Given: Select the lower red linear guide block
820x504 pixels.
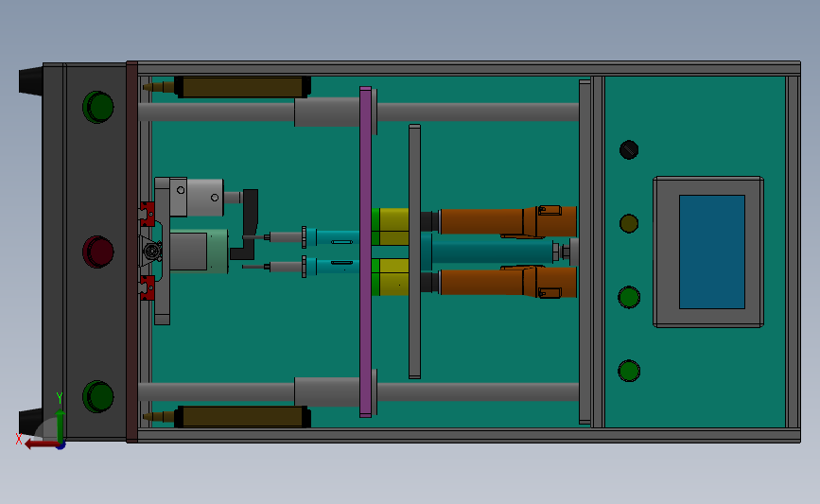Looking at the screenshot, I should pyautogui.click(x=147, y=287).
